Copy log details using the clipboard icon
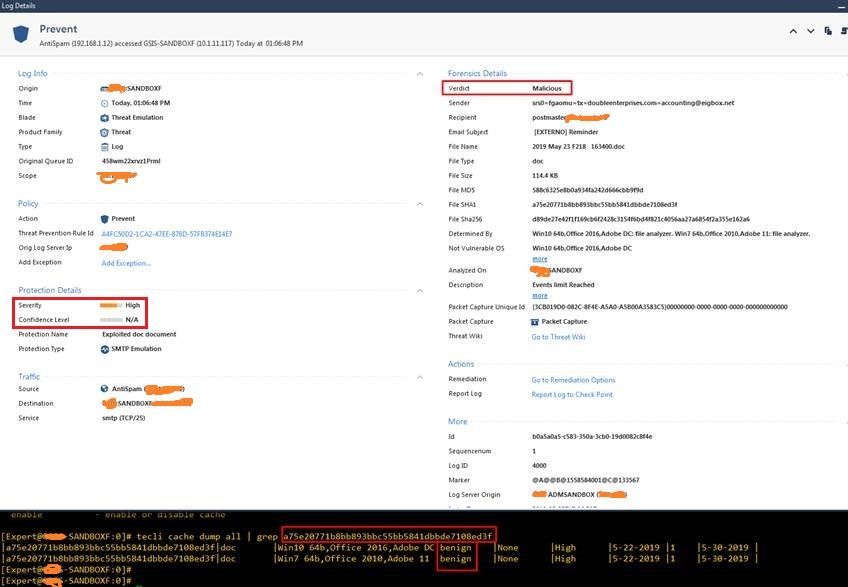Screen dimensions: 848x587 [x=827, y=31]
